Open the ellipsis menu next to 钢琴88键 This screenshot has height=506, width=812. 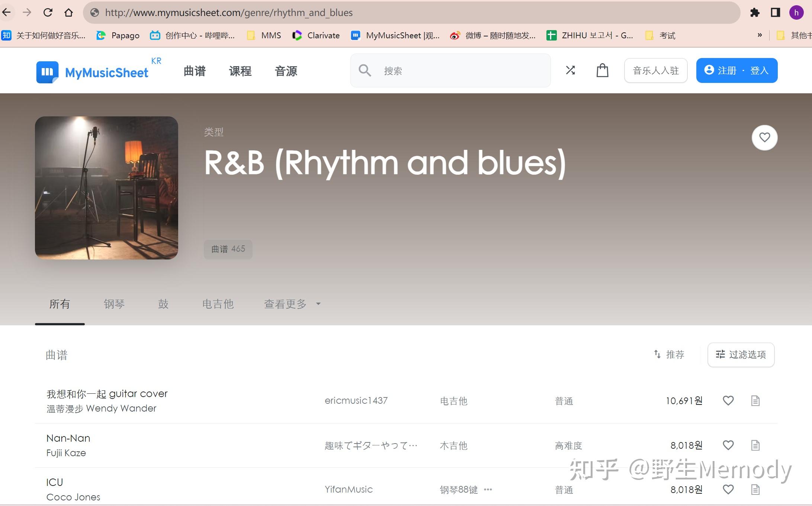click(488, 490)
